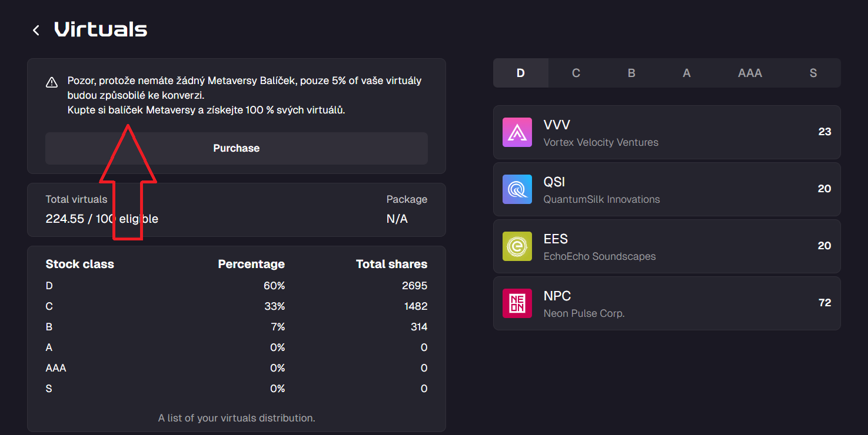
Task: Switch to the A class tab
Action: [x=687, y=73]
